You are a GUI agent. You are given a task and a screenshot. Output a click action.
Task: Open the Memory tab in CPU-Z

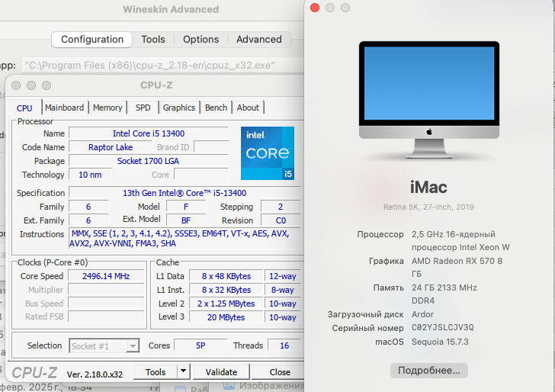[107, 108]
